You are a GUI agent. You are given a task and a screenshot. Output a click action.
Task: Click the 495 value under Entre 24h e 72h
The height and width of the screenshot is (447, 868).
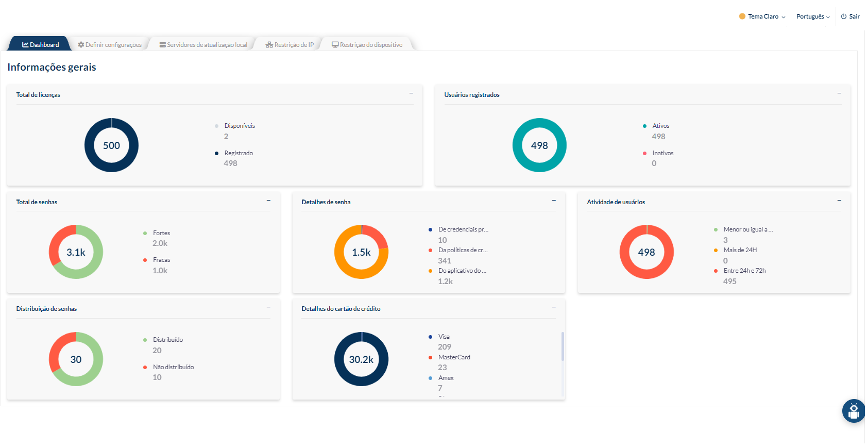tap(729, 282)
